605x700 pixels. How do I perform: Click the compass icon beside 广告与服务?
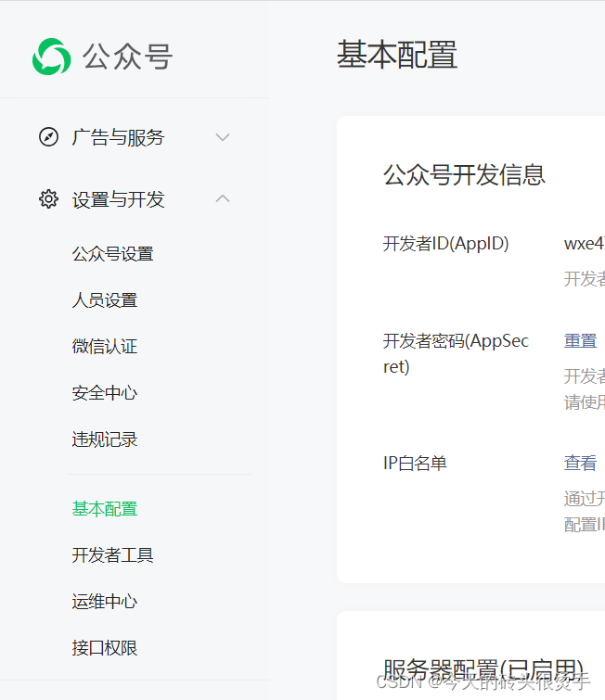tap(48, 137)
